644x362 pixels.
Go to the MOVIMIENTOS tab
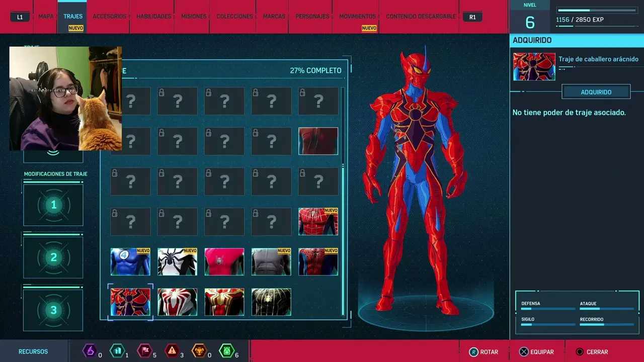(x=357, y=17)
